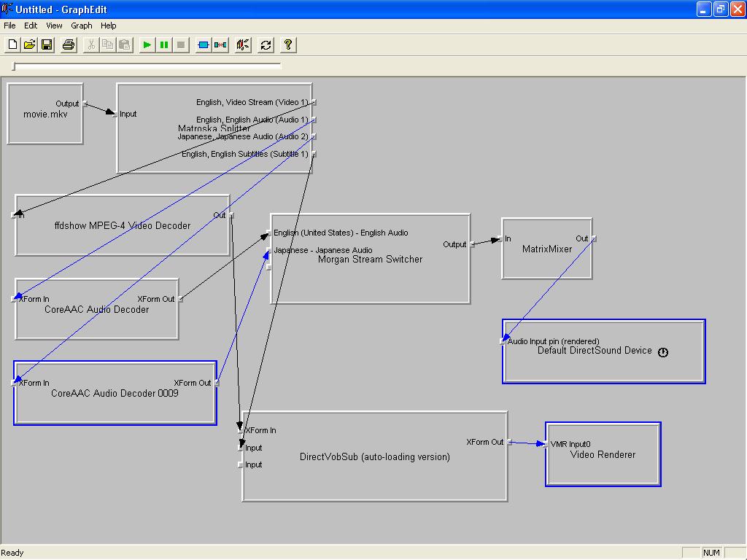The width and height of the screenshot is (747, 560).
Task: Restore down the GraphEdit window
Action: 721,9
